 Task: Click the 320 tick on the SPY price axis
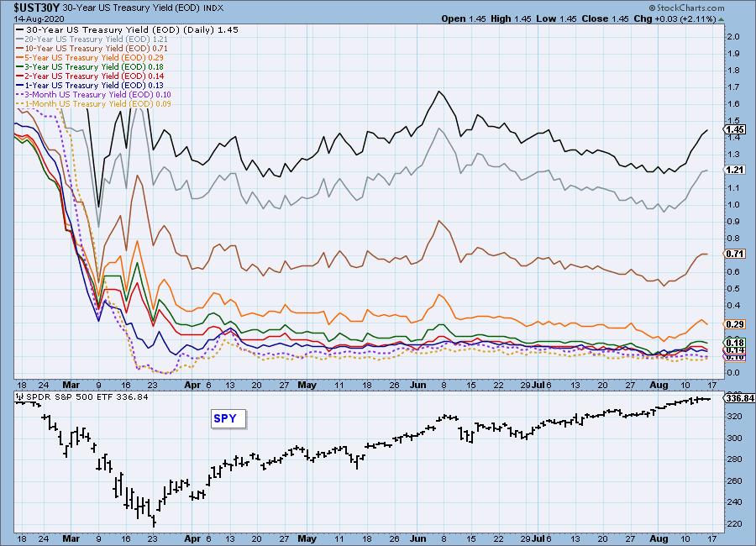(x=734, y=417)
